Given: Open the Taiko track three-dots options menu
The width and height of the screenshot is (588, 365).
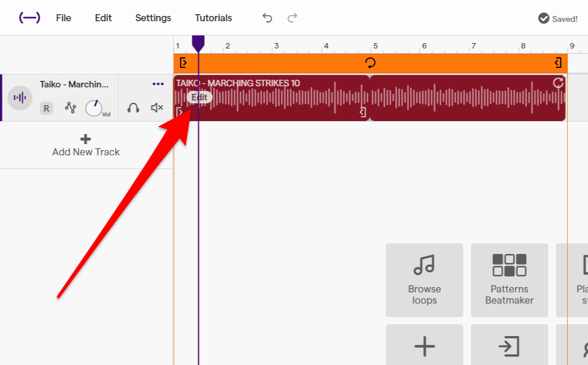Looking at the screenshot, I should pyautogui.click(x=158, y=84).
